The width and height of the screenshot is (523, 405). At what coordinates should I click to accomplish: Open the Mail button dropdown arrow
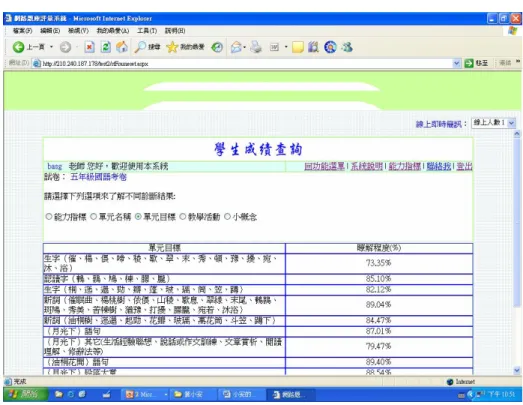(x=244, y=47)
